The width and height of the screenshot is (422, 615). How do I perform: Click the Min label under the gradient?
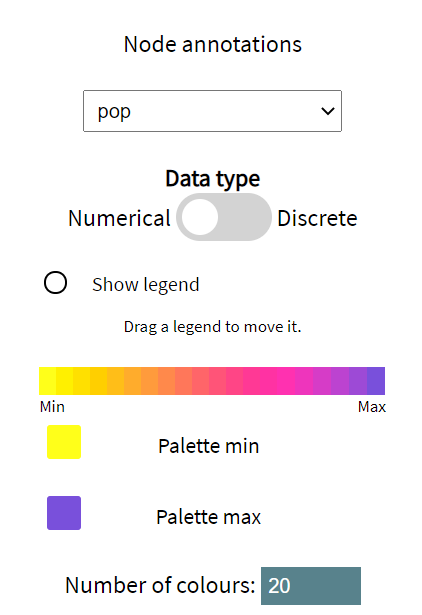pyautogui.click(x=52, y=407)
